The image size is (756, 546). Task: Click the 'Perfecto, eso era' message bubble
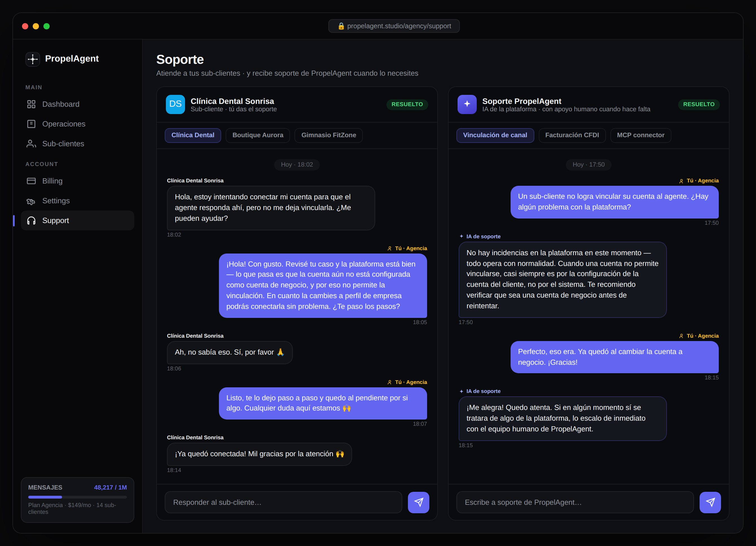(614, 357)
